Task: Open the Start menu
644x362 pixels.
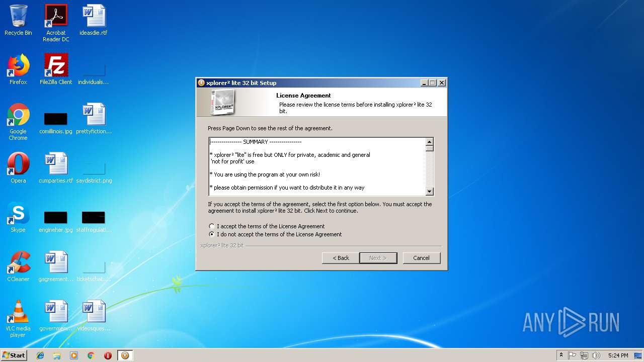Action: coord(14,355)
